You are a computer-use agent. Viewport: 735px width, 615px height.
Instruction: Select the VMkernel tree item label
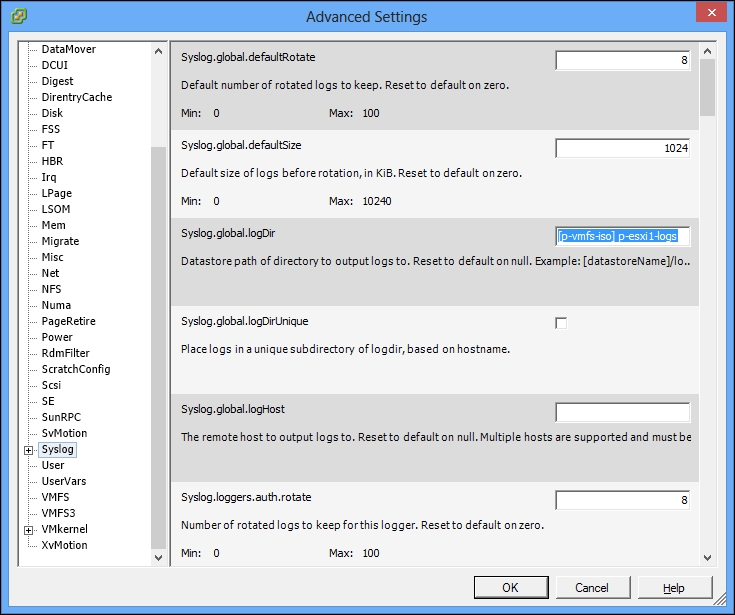click(x=64, y=529)
